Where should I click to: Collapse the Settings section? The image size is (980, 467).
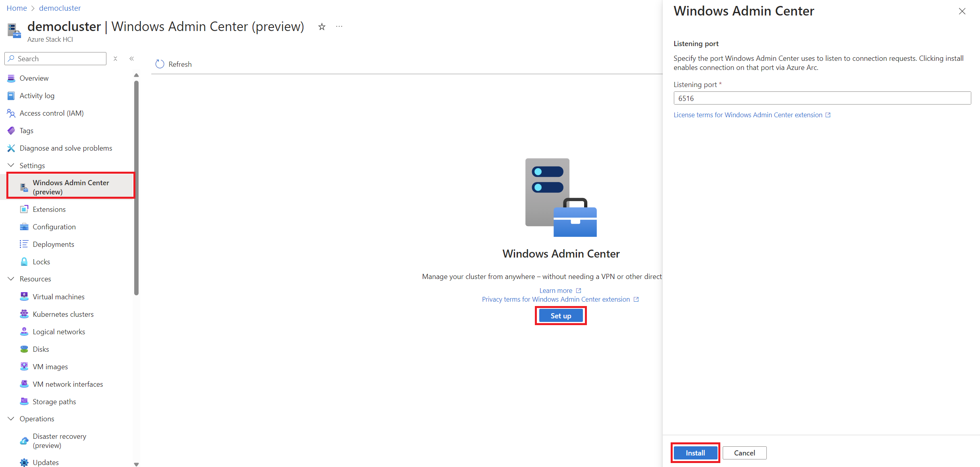point(11,165)
